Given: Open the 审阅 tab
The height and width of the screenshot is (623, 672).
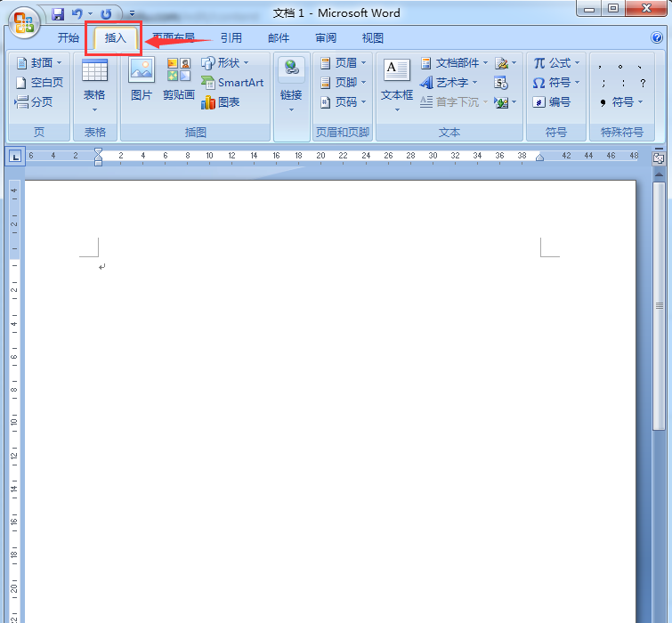Looking at the screenshot, I should [x=325, y=38].
